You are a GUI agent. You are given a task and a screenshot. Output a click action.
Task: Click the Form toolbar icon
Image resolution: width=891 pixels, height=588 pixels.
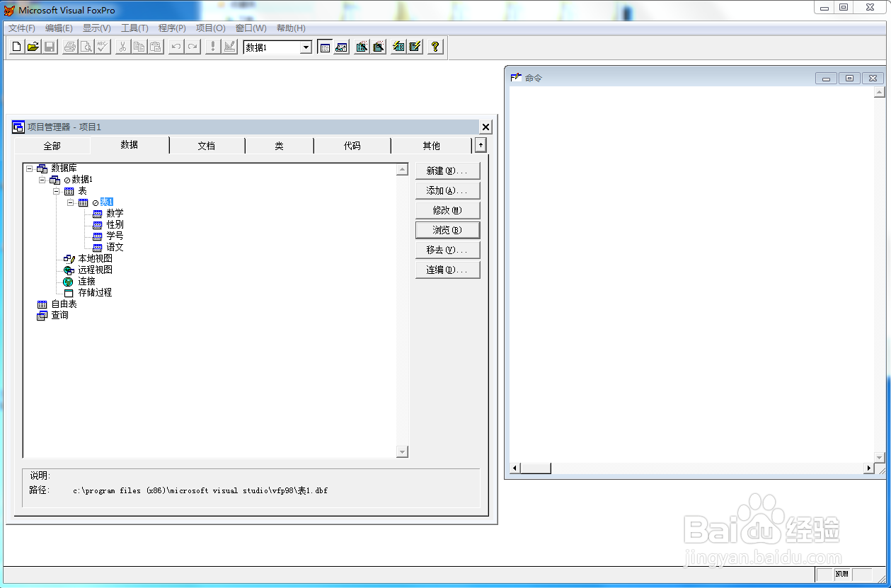click(x=362, y=47)
